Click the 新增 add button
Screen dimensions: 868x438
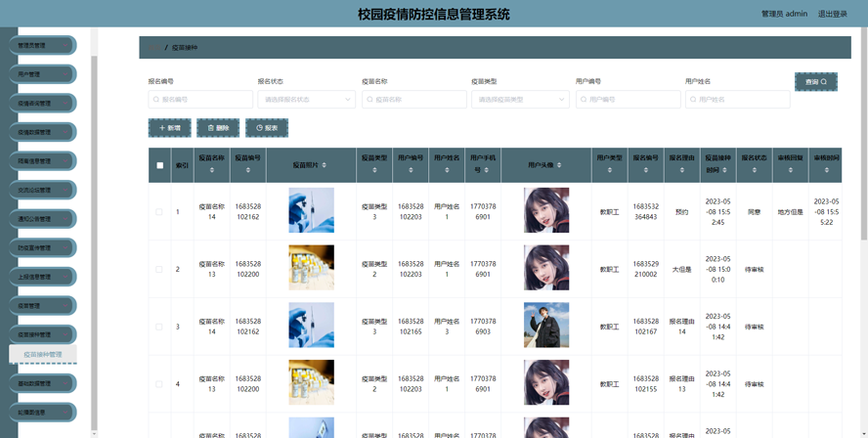(169, 128)
